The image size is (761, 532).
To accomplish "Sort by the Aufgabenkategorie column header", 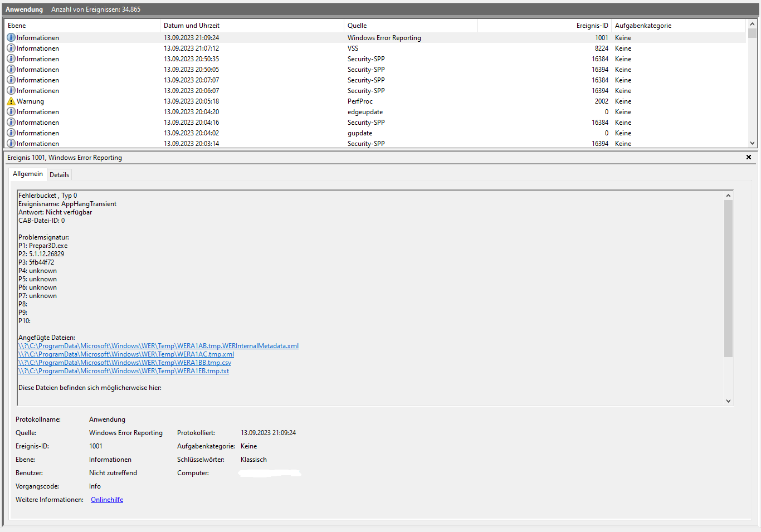I will pos(678,26).
